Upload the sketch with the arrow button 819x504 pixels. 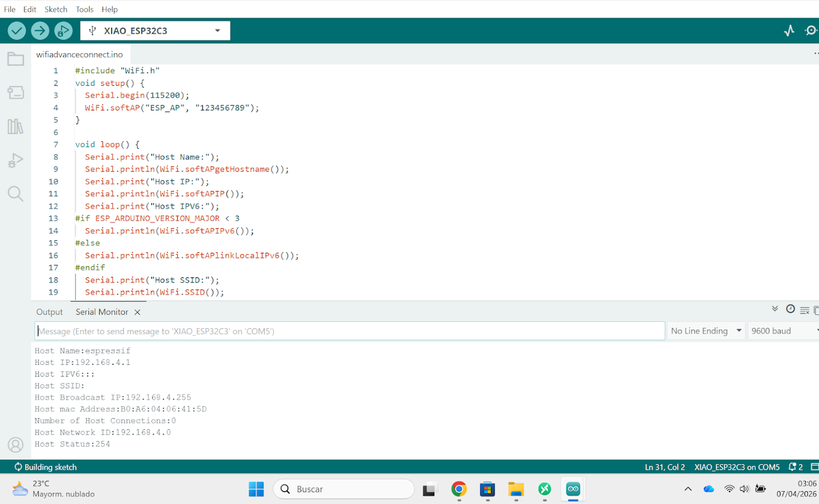(40, 31)
